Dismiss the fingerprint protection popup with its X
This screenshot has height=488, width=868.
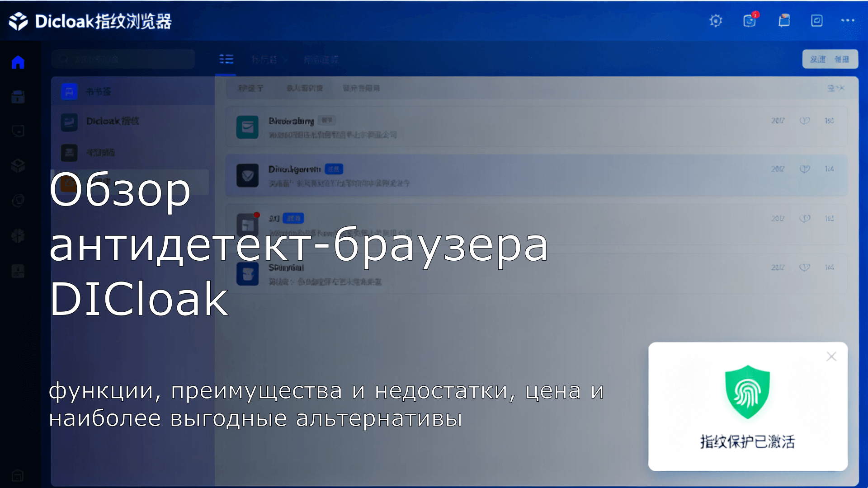831,357
